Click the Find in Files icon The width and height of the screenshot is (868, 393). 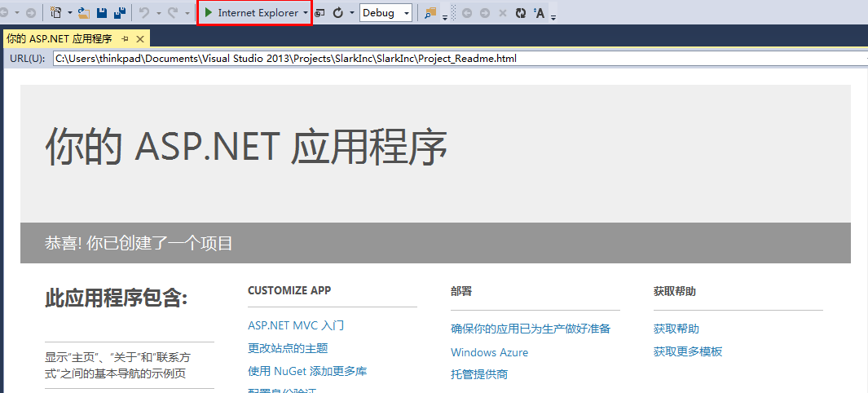(x=430, y=13)
